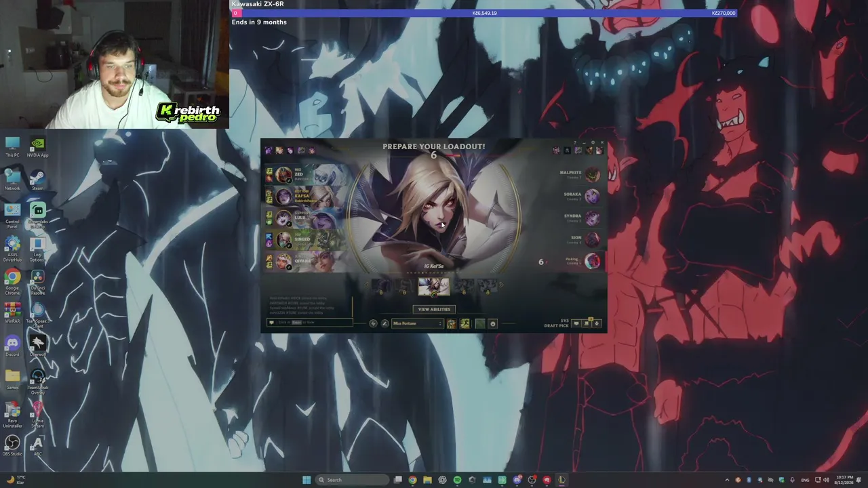Click enemy Soraka portrait

coord(593,197)
